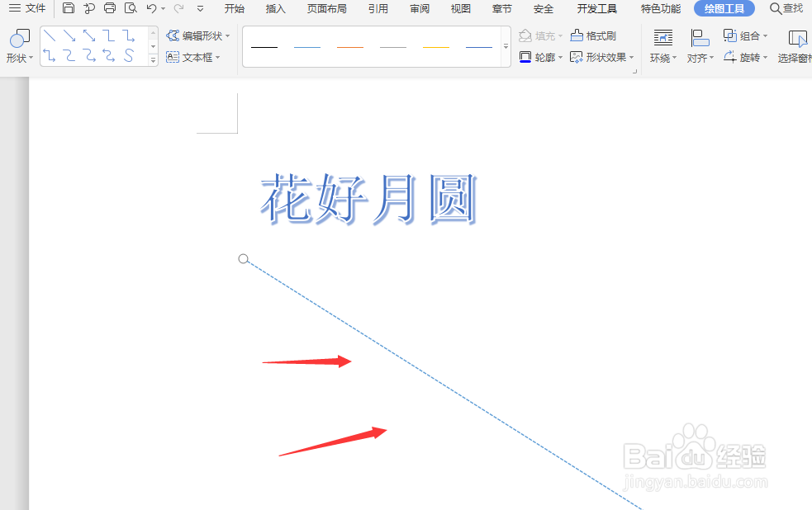This screenshot has width=812, height=510.
Task: Select the straight line tool from shape gallery
Action: click(50, 35)
